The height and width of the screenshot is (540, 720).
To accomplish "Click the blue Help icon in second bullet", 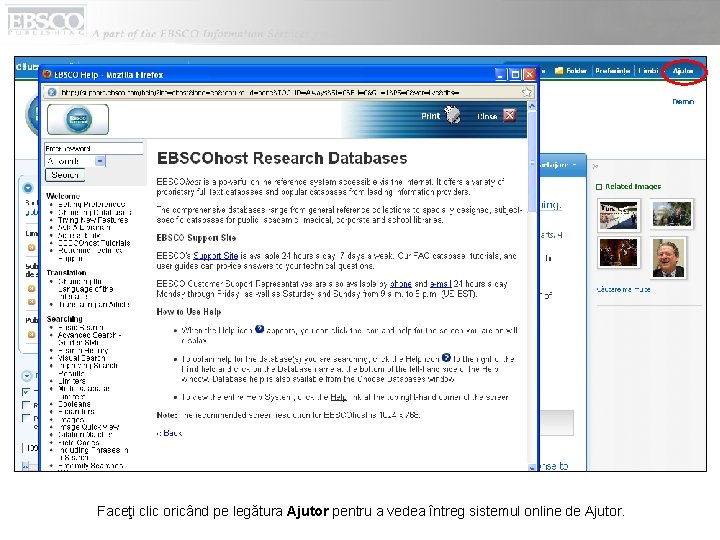I will (446, 357).
